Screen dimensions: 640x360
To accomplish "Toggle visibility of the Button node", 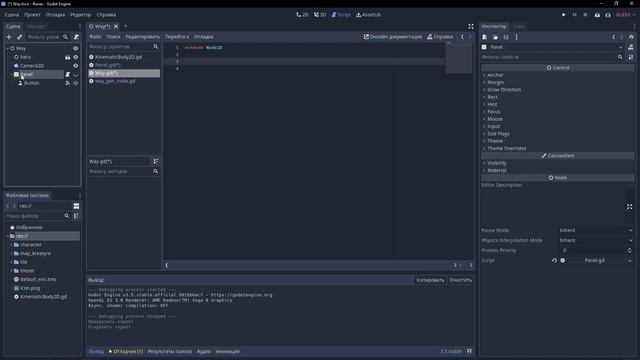I will click(x=76, y=83).
